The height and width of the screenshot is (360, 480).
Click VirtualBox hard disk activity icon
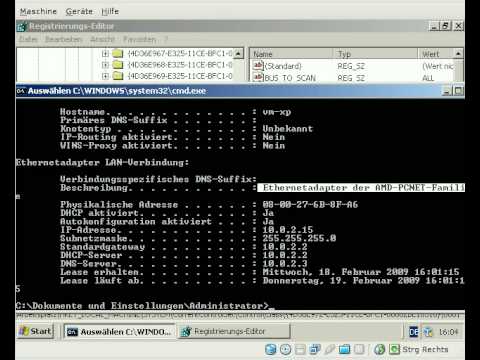270,349
